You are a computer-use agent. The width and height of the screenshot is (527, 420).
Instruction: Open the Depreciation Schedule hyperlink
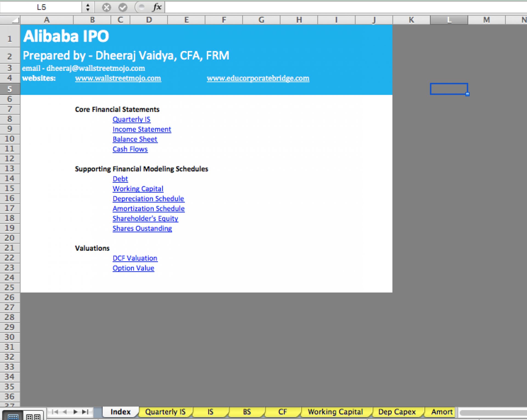(x=148, y=199)
